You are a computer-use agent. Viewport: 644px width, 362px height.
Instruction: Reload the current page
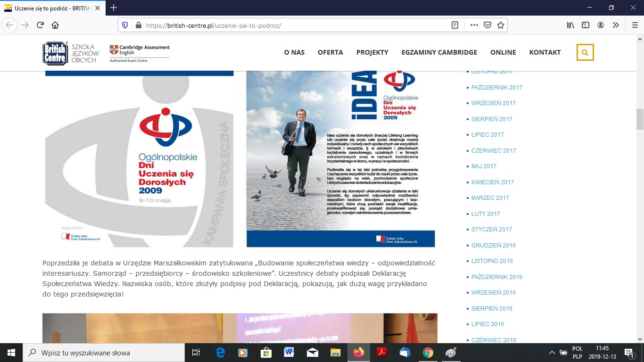(x=40, y=25)
